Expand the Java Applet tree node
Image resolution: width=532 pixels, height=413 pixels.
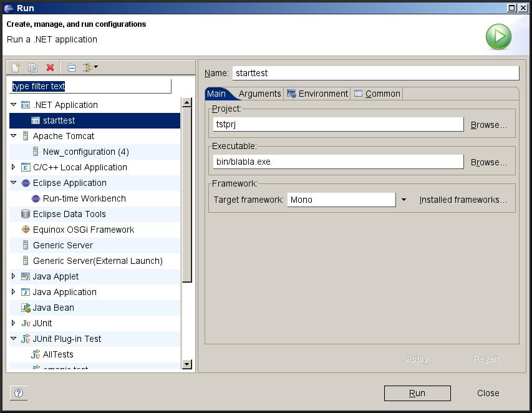(x=14, y=276)
